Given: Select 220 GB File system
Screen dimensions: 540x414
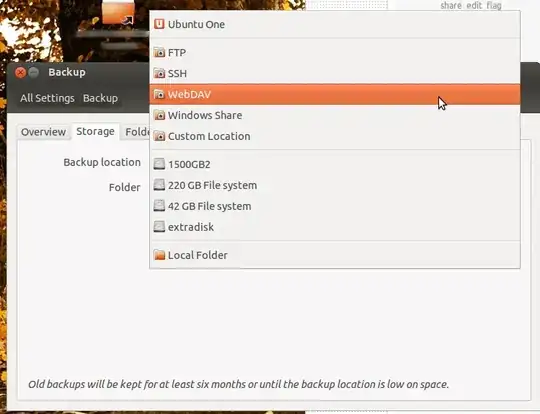Looking at the screenshot, I should [335, 185].
